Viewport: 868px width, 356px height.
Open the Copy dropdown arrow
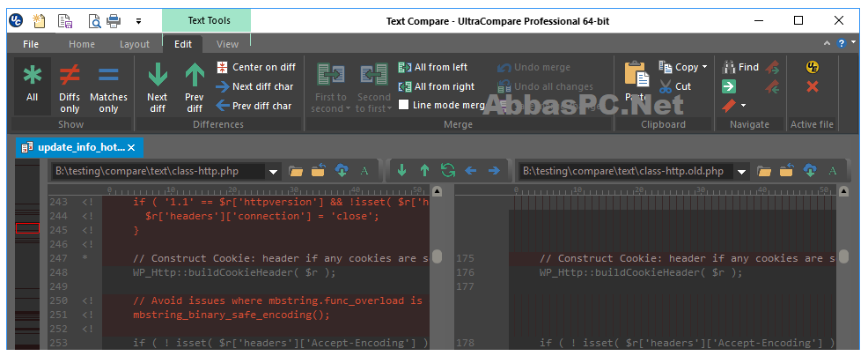point(704,67)
